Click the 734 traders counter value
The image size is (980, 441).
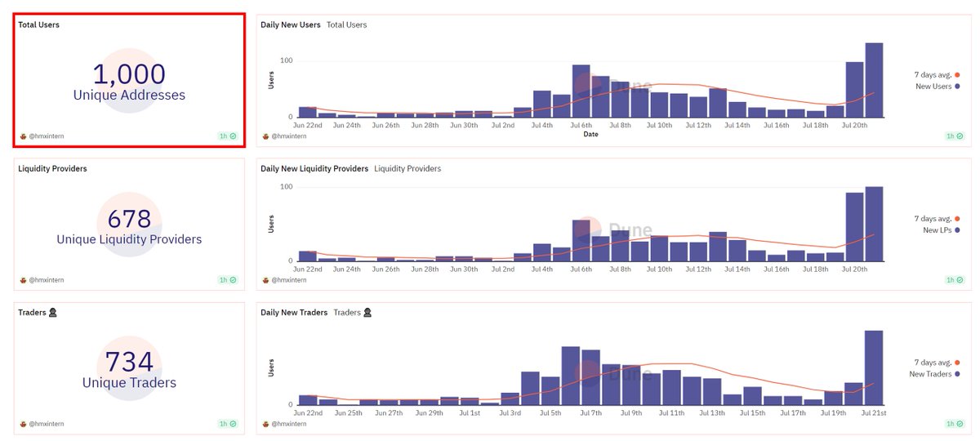(x=129, y=362)
